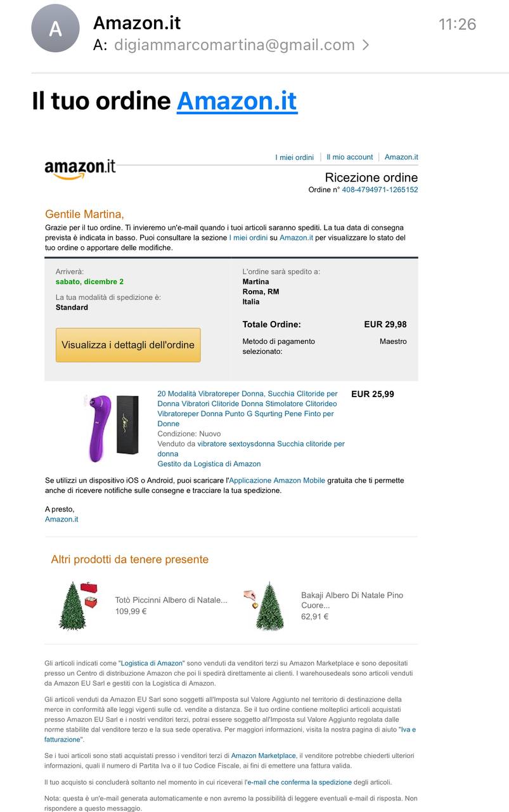Click the amazon.it logo
This screenshot has height=812, width=509.
(x=80, y=168)
